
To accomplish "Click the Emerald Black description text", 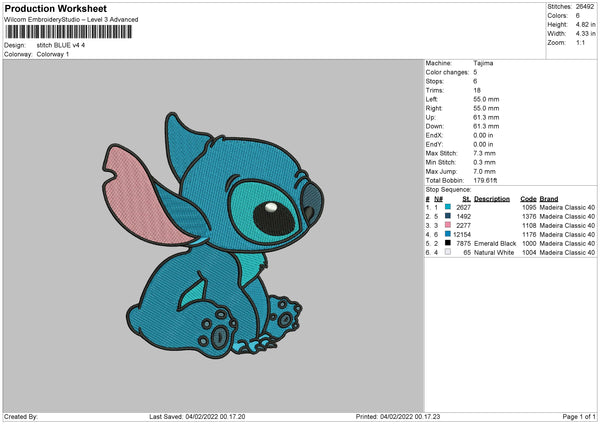I will (x=495, y=243).
